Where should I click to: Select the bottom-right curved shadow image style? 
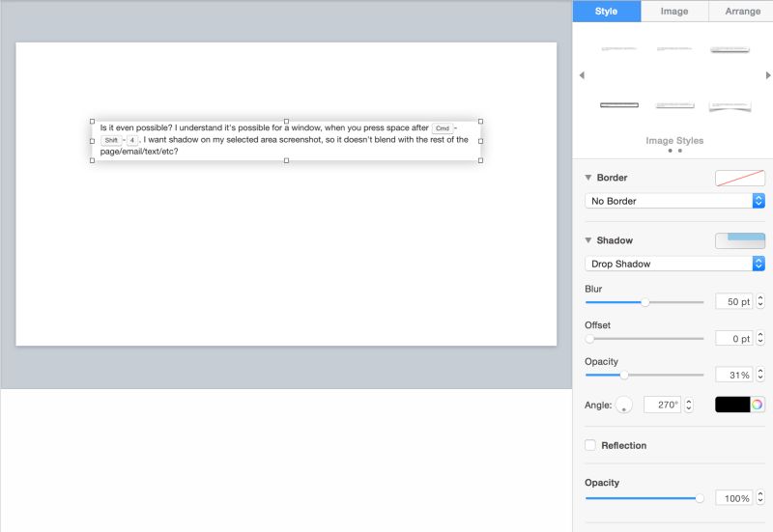[x=730, y=106]
